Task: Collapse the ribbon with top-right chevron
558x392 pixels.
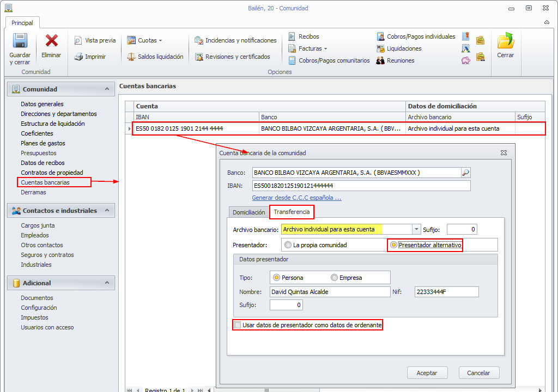Action: 547,22
